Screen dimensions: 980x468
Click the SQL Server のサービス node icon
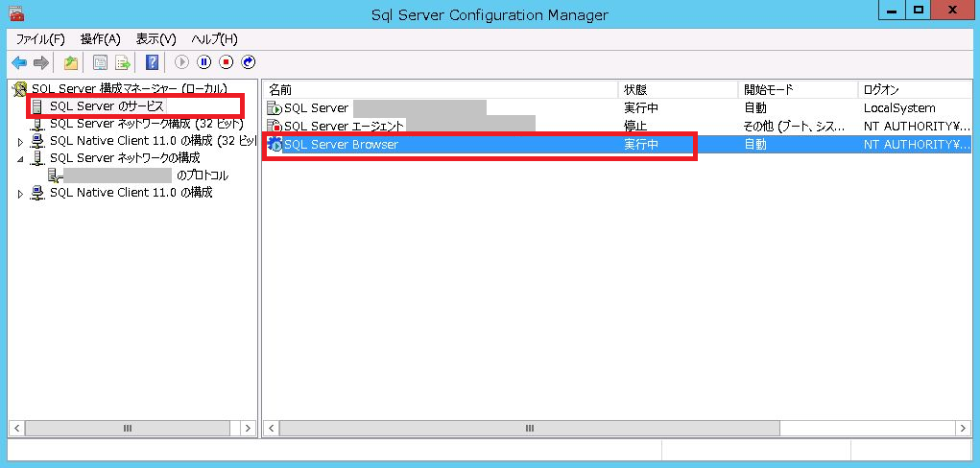tap(37, 106)
